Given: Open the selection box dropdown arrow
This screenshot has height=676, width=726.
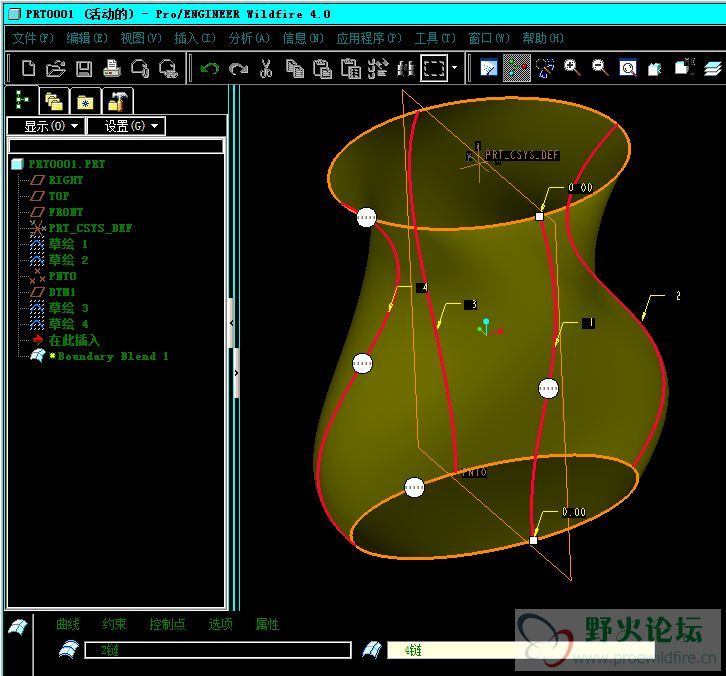Looking at the screenshot, I should (x=455, y=68).
